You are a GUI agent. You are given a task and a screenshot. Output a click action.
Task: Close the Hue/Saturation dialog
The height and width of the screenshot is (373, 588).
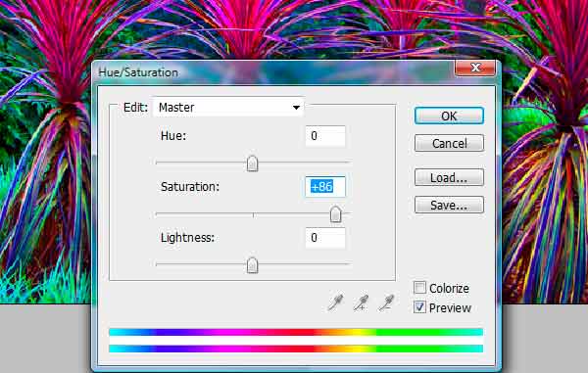click(x=475, y=68)
